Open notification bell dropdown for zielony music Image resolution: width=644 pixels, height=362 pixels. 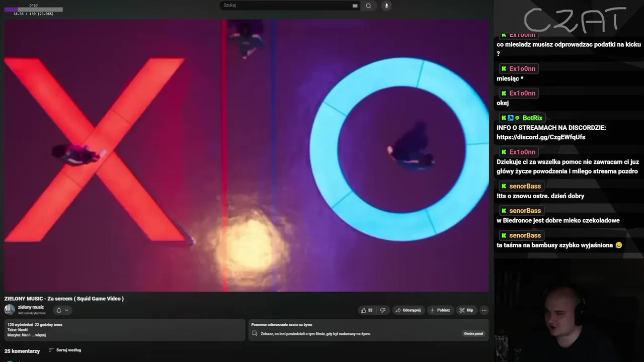(x=62, y=310)
